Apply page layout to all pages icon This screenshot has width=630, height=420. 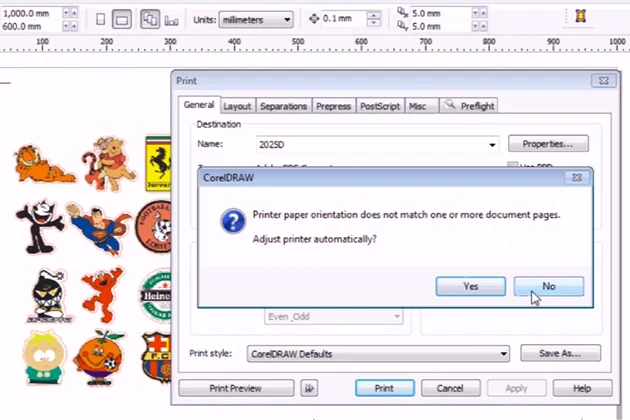150,19
